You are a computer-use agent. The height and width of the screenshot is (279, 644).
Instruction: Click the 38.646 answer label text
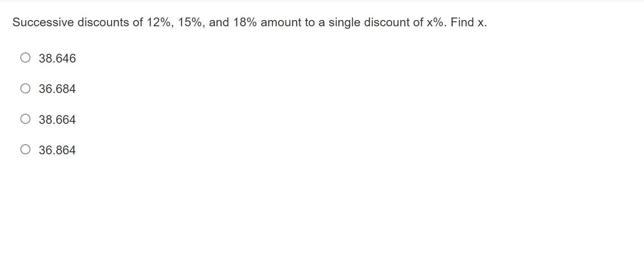[58, 58]
